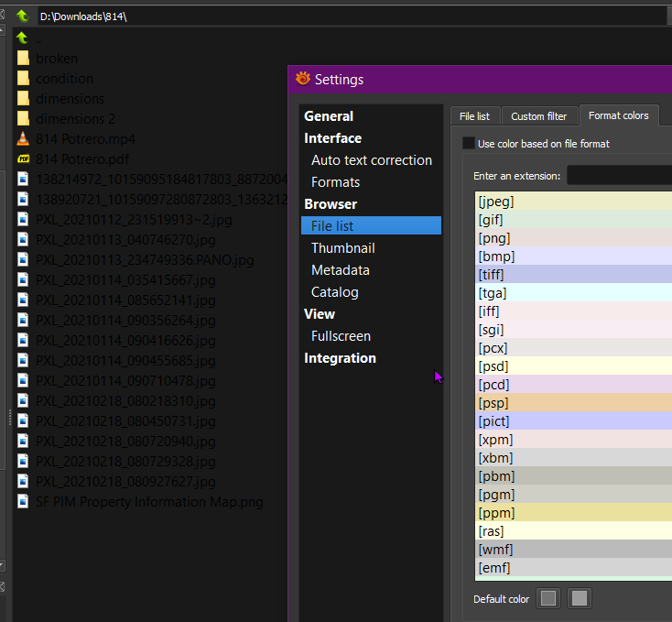Enable 'Use color based on file format'
The width and height of the screenshot is (672, 622).
[469, 144]
